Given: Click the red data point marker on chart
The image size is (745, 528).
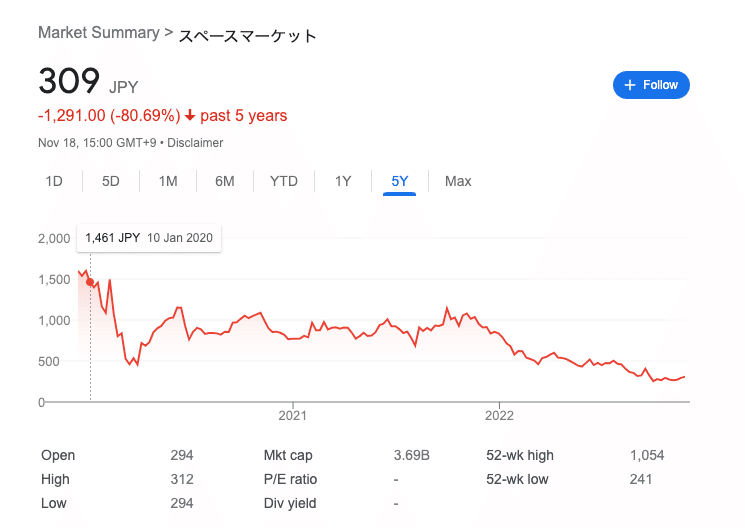Looking at the screenshot, I should click(90, 282).
